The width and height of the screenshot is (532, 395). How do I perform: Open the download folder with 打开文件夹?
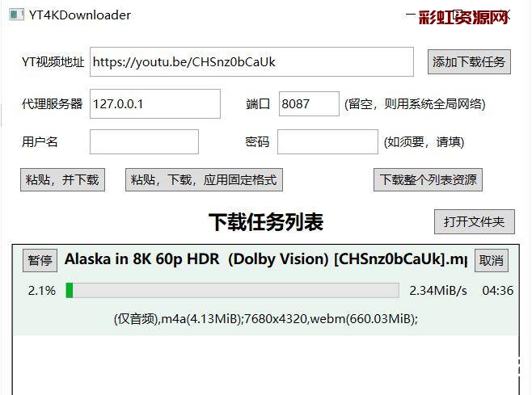click(475, 222)
